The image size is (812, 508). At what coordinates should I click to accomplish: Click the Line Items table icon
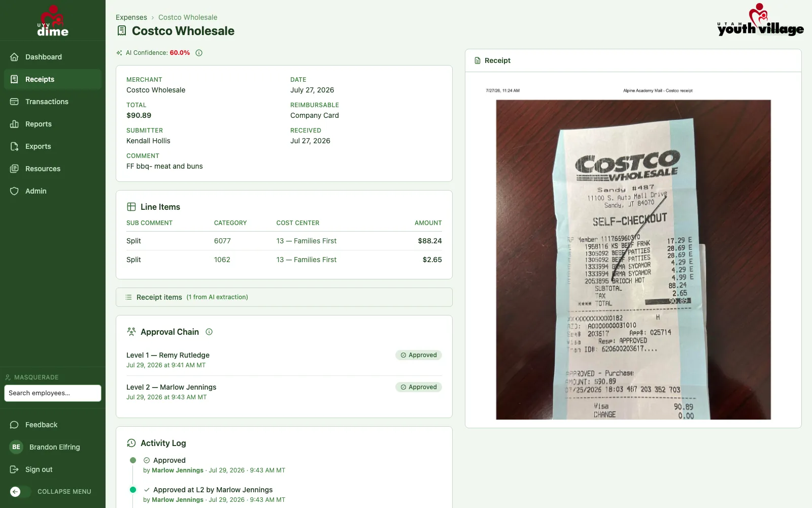coord(131,207)
